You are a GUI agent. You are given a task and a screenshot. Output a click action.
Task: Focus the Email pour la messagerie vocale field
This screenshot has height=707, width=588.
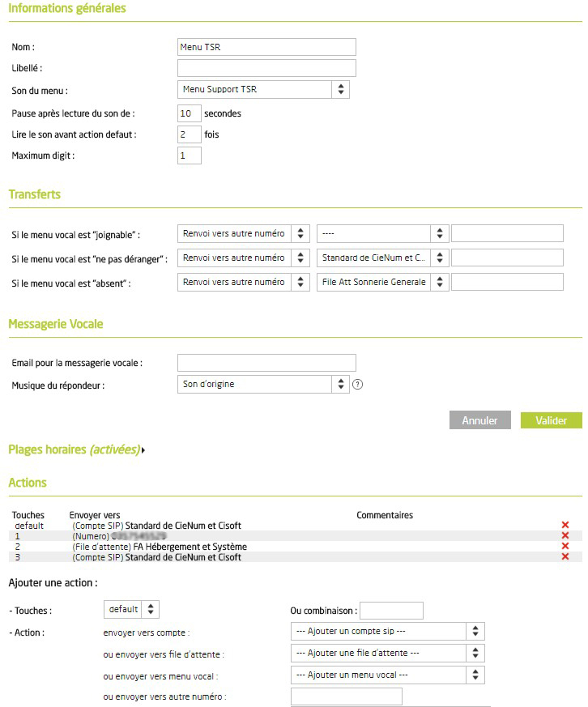click(x=266, y=363)
